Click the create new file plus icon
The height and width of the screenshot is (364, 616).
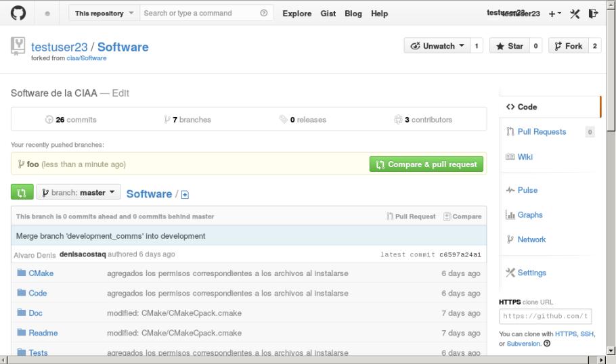pyautogui.click(x=185, y=195)
